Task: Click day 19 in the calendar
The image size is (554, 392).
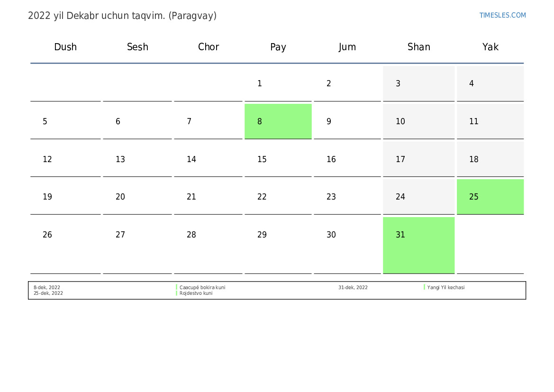Action: pos(65,197)
